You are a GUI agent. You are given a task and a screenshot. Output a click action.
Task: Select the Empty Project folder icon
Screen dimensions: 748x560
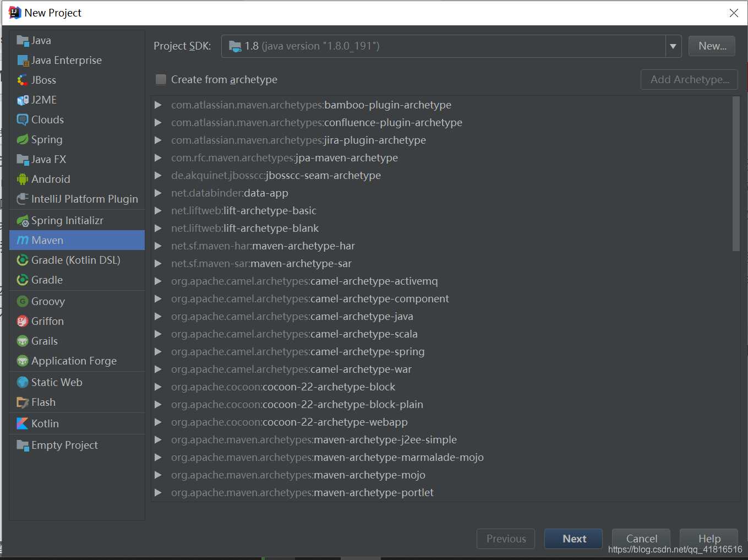click(23, 445)
